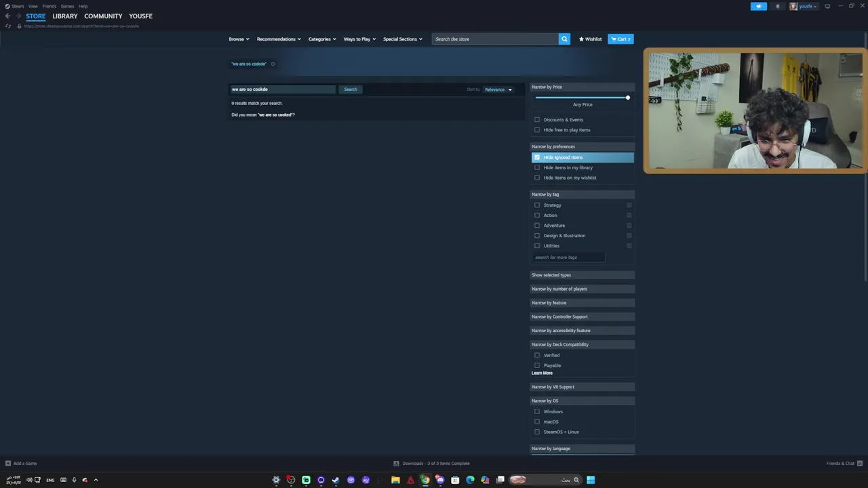The image size is (868, 488).
Task: Open the Categories dropdown
Action: click(x=322, y=39)
